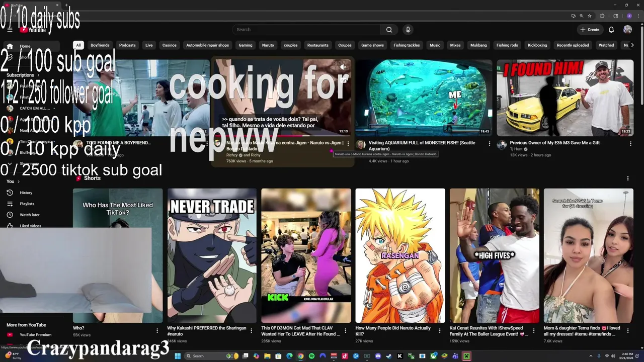The height and width of the screenshot is (362, 644).
Task: Click the Create button
Action: pyautogui.click(x=590, y=30)
